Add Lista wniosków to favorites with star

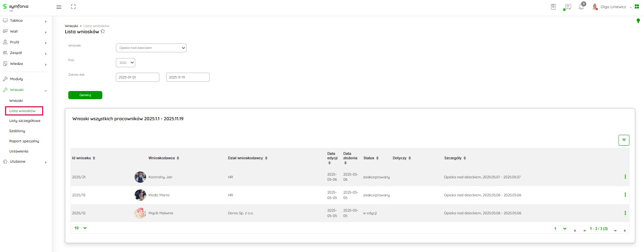pos(103,32)
